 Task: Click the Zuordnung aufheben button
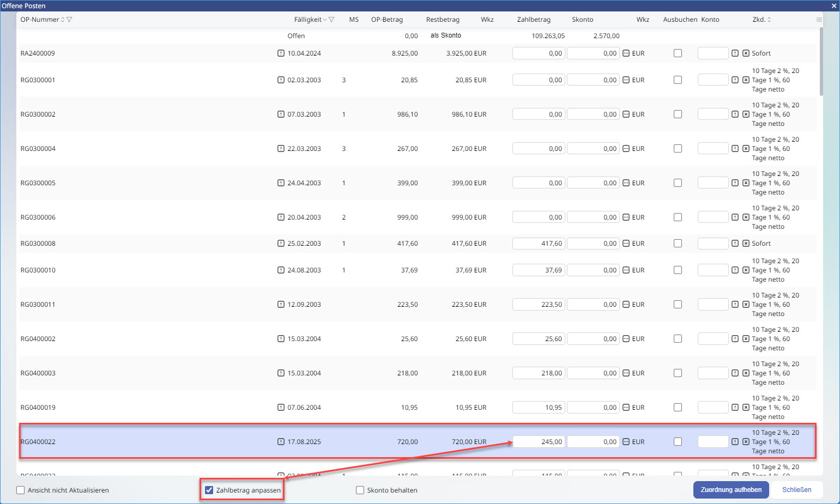(x=730, y=490)
